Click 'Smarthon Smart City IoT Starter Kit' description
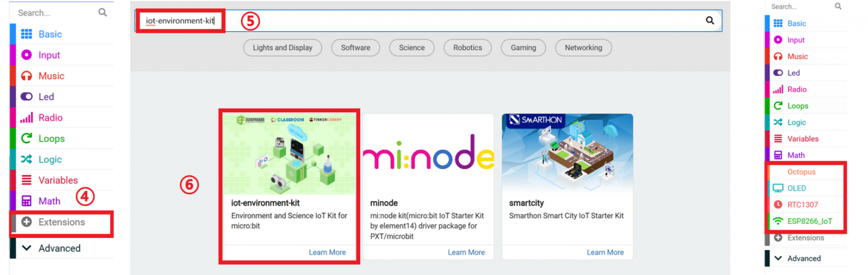The height and width of the screenshot is (275, 868). click(566, 216)
